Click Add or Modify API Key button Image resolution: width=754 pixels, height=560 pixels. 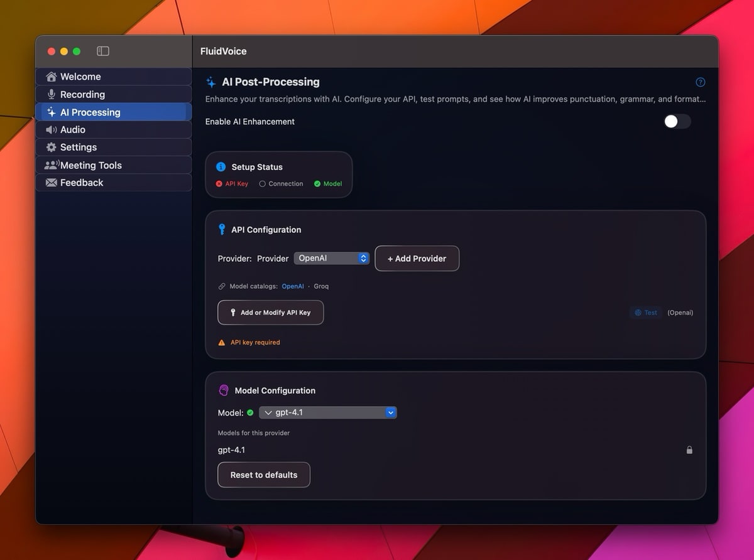(270, 313)
